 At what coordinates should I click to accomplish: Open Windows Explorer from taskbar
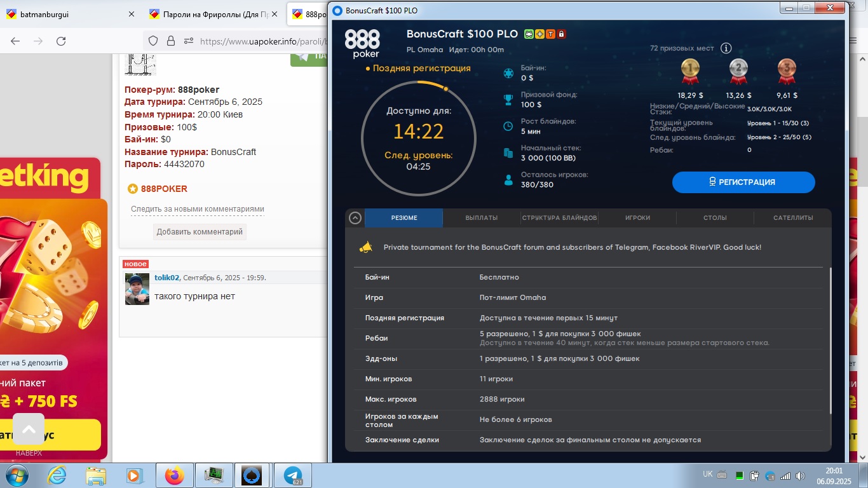point(96,475)
